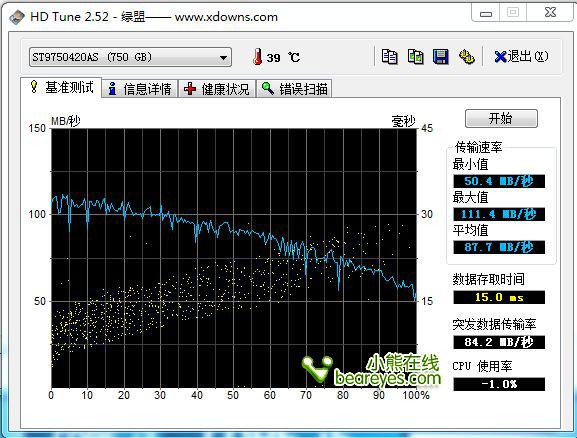Click the red cross icon on 健康状况 tab
The image size is (577, 438).
tap(190, 89)
